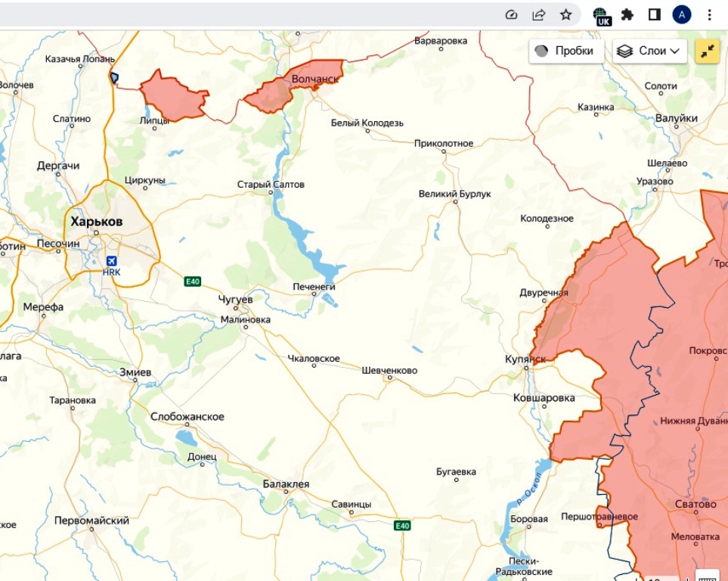Select the Двуречная label

coord(544,292)
